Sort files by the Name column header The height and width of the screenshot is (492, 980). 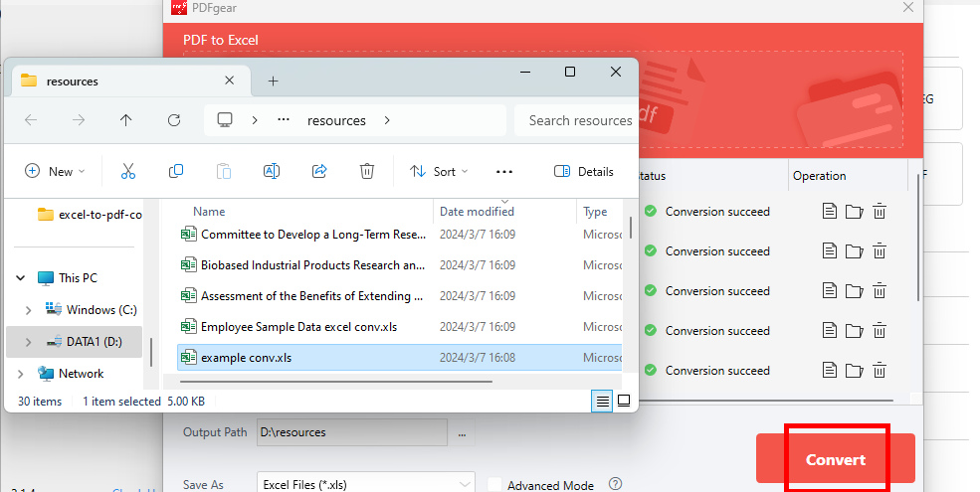209,211
